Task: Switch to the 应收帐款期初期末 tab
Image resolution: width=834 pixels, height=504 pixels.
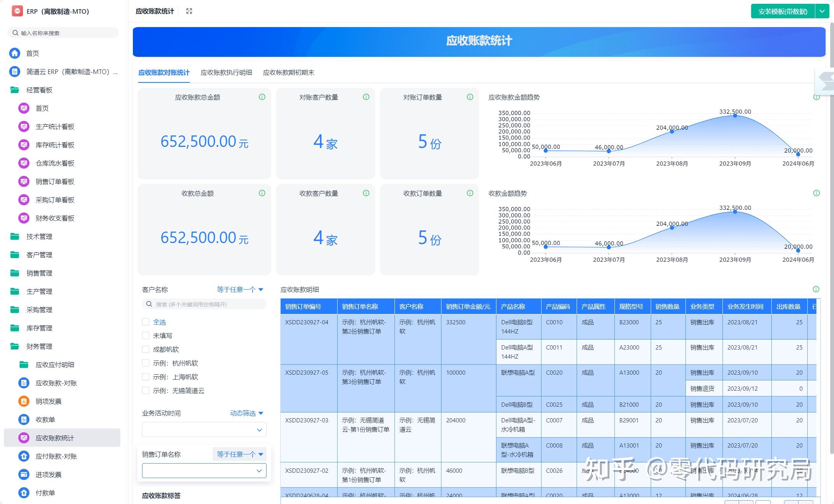Action: coord(289,72)
